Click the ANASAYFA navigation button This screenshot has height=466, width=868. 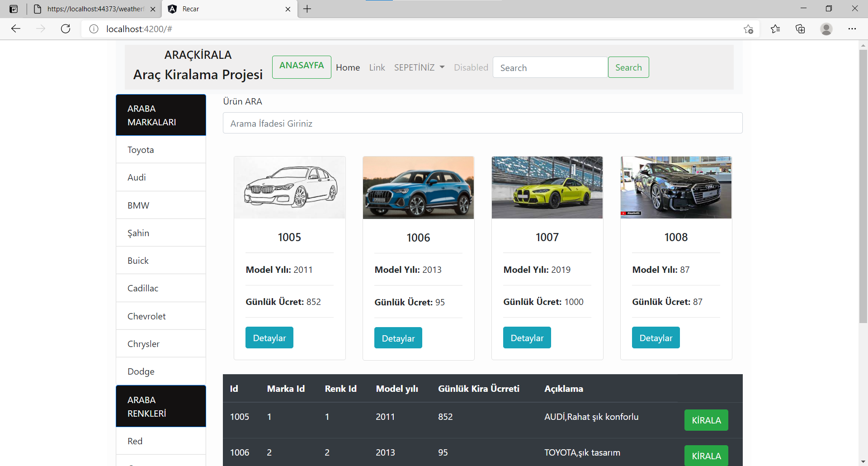click(x=301, y=67)
